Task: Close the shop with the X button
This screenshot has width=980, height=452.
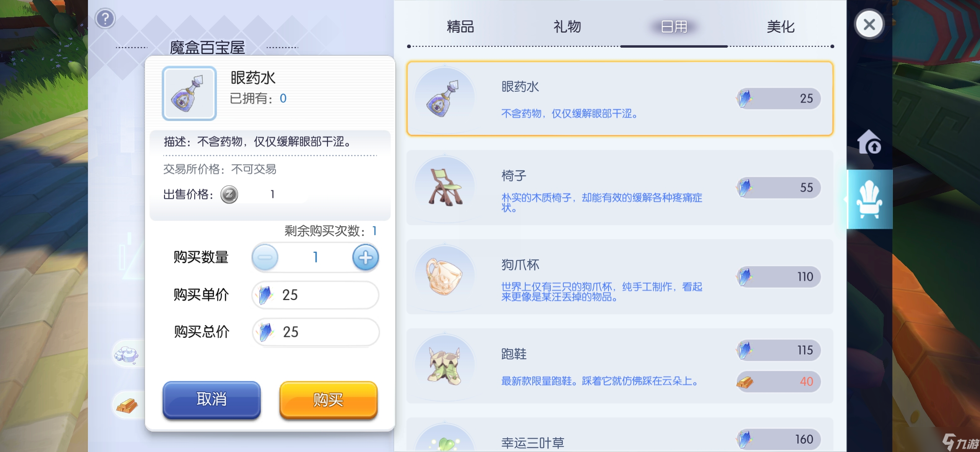Action: 869,24
